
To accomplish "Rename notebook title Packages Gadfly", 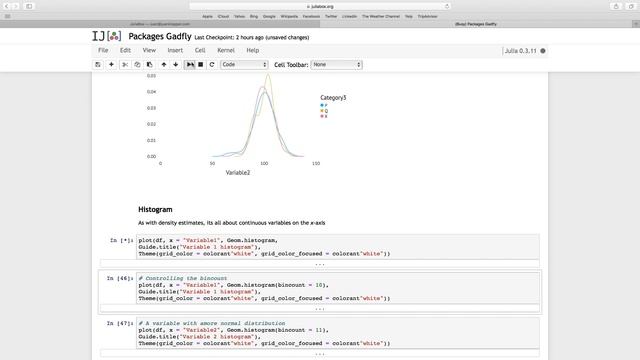I will click(160, 36).
